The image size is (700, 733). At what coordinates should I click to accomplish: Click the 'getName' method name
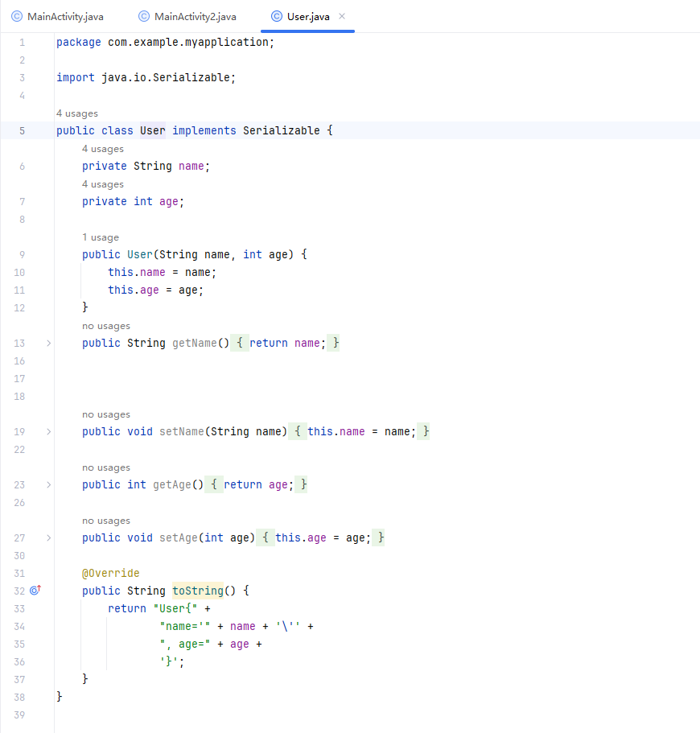[x=195, y=343]
